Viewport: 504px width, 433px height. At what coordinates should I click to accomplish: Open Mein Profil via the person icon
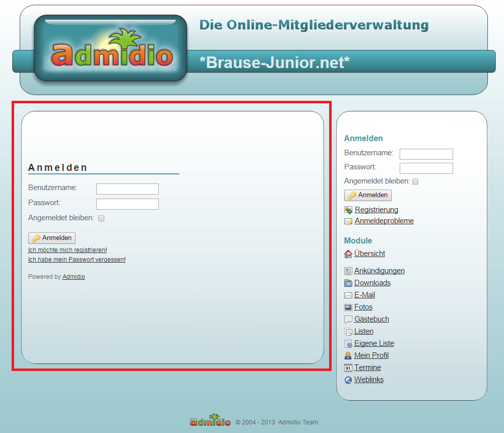coord(348,355)
